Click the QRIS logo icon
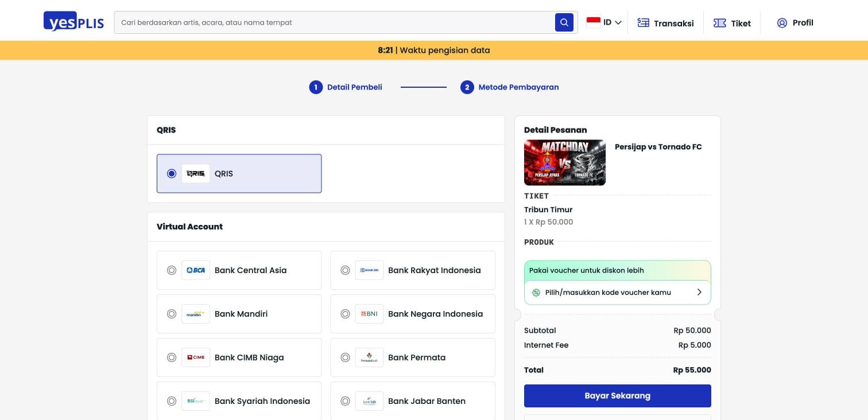Viewport: 868px width, 420px height. (196, 173)
